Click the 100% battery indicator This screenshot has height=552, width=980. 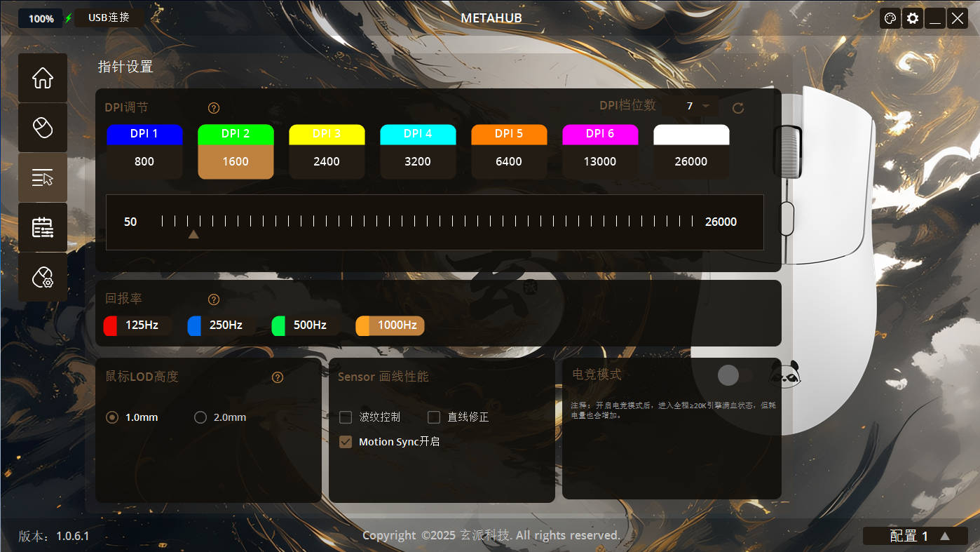pos(41,18)
